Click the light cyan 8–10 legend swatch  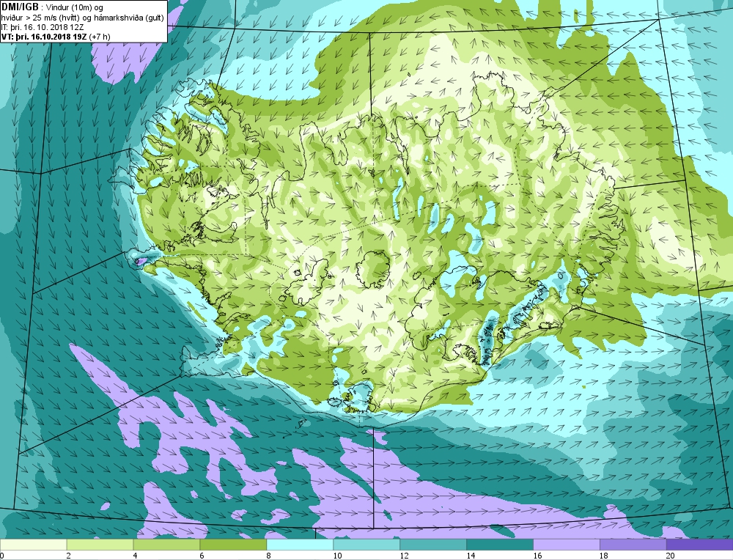(x=300, y=545)
